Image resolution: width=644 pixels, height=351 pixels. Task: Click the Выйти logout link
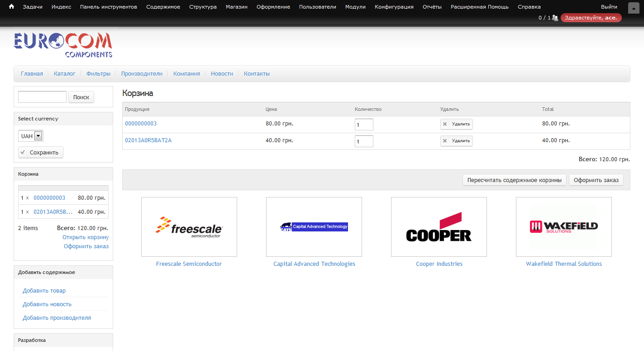[609, 7]
